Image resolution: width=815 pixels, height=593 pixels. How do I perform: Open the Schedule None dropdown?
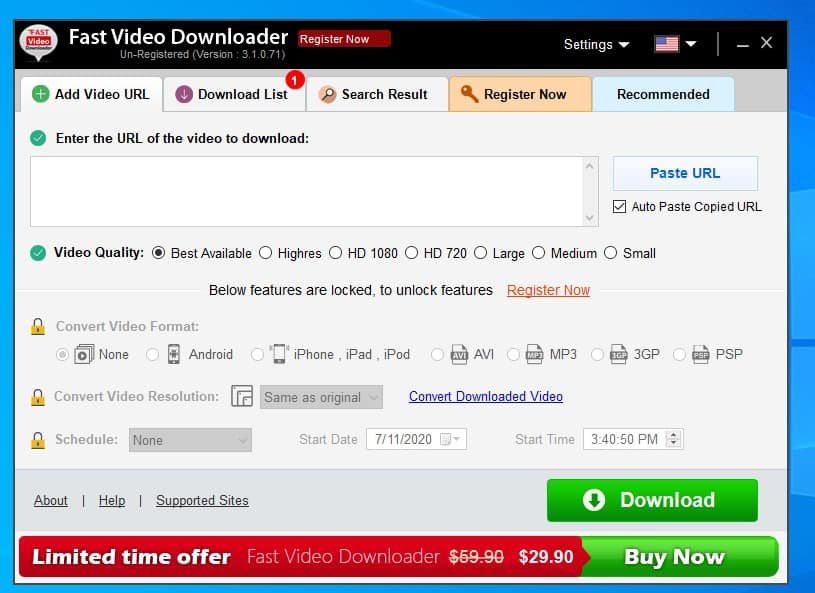[190, 440]
